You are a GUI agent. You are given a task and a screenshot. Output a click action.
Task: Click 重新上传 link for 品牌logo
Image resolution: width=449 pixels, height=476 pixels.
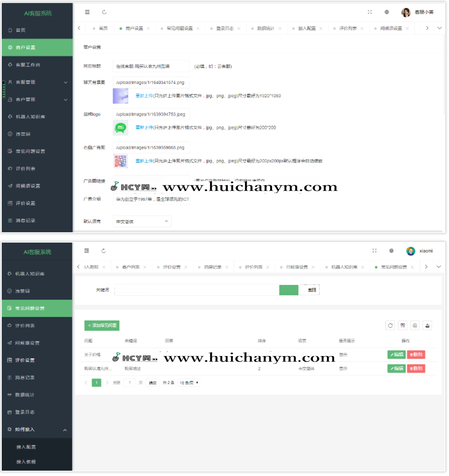tap(144, 127)
